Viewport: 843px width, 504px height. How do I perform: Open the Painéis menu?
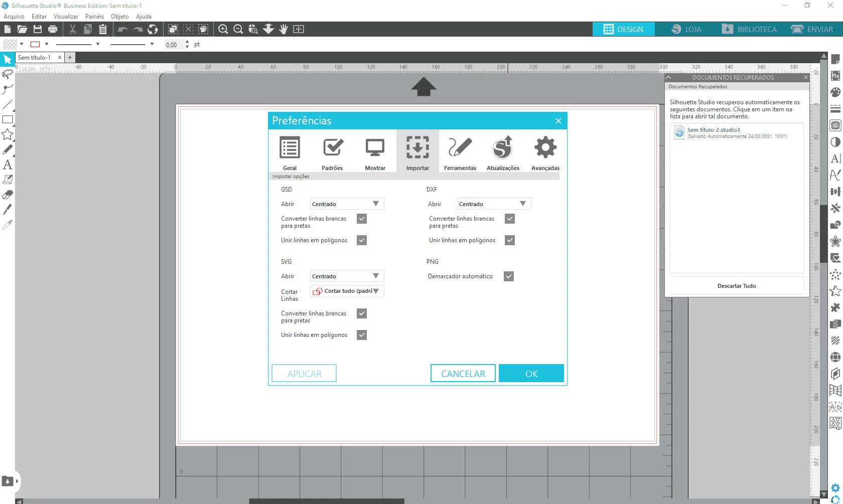pyautogui.click(x=94, y=17)
